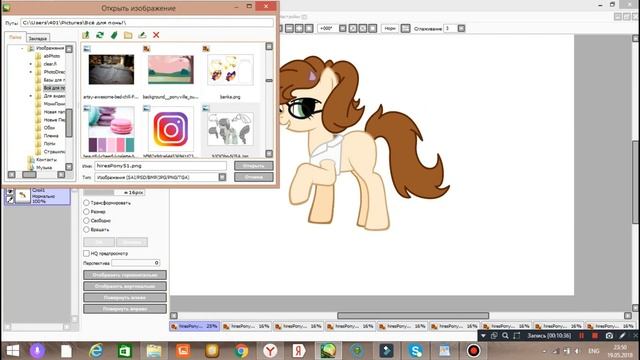Click Отобразить вертикально button
The width and height of the screenshot is (640, 360).
point(125,286)
